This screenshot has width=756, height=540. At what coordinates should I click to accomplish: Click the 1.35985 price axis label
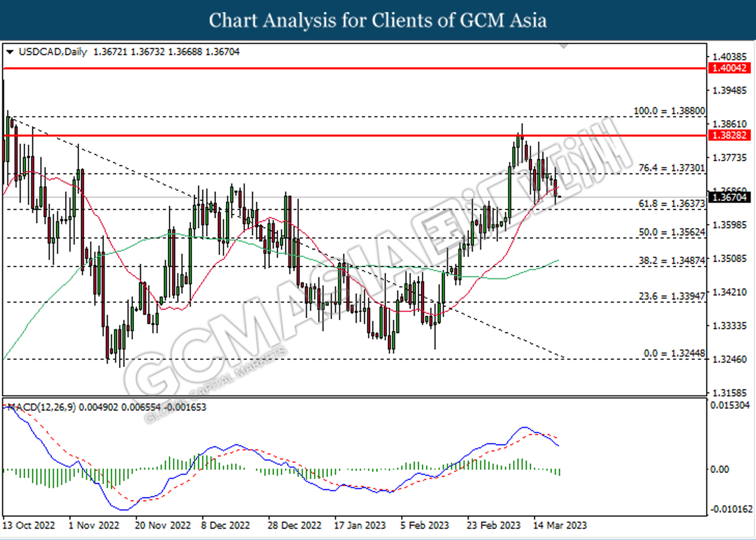tap(729, 225)
